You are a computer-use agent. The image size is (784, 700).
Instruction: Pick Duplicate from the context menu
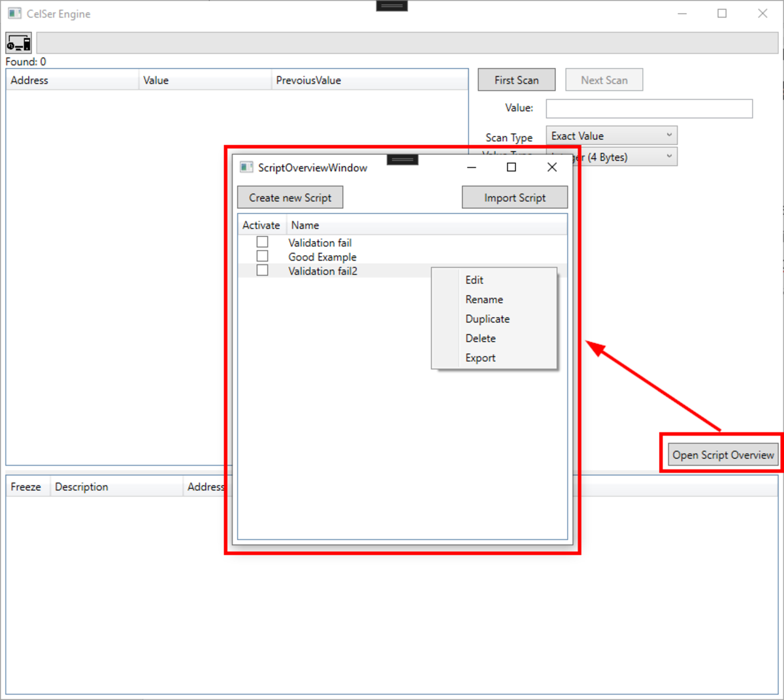(x=487, y=319)
